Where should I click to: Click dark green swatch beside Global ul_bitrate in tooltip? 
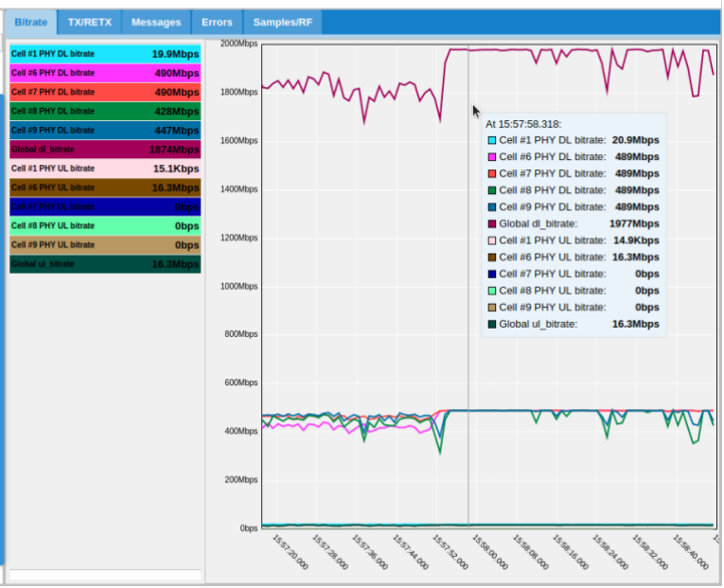coord(492,324)
